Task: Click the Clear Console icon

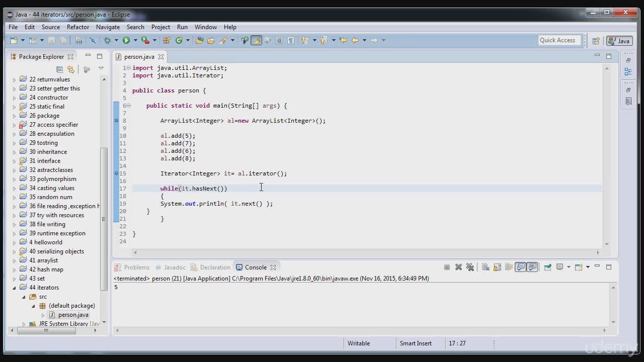Action: coord(486,267)
